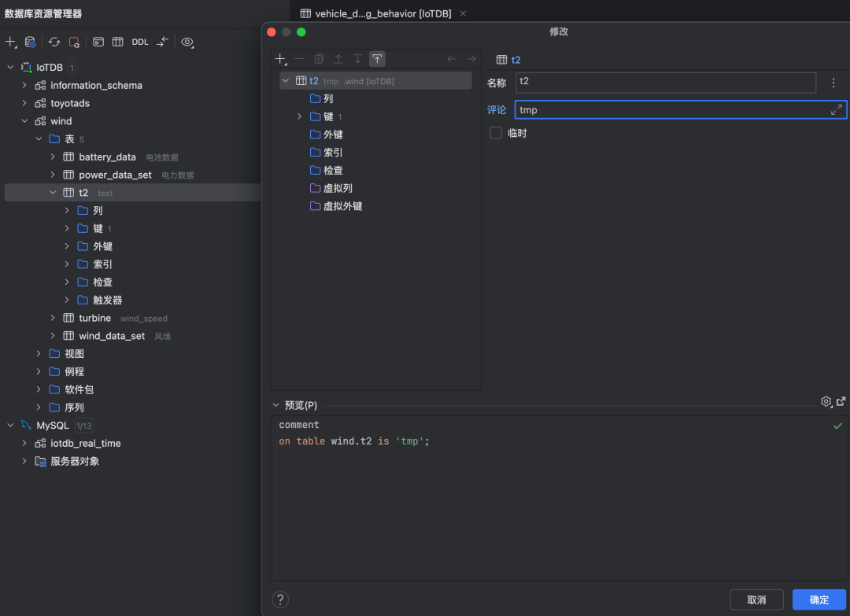Expand the toyotads schema node
850x616 pixels.
click(24, 103)
